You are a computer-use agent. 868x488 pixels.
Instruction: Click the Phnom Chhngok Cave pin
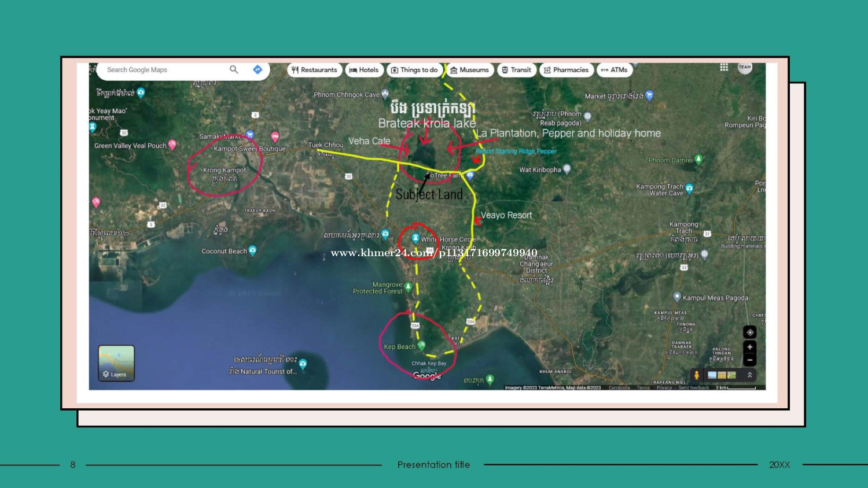[385, 93]
